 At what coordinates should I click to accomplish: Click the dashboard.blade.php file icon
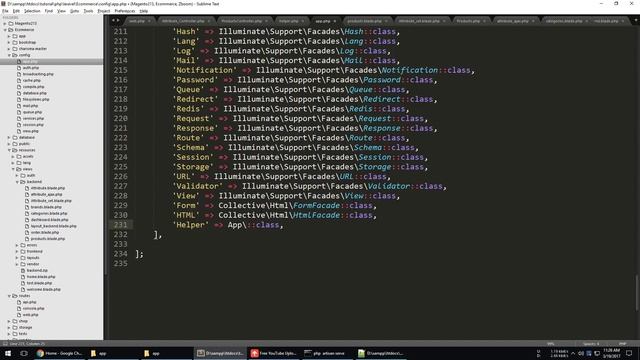pos(27,220)
